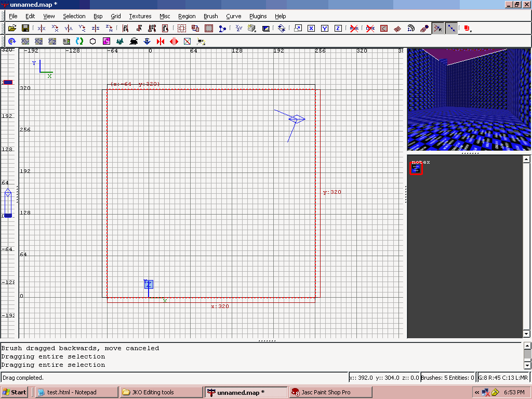Image resolution: width=532 pixels, height=399 pixels.
Task: Open the Textures menu
Action: tap(140, 16)
